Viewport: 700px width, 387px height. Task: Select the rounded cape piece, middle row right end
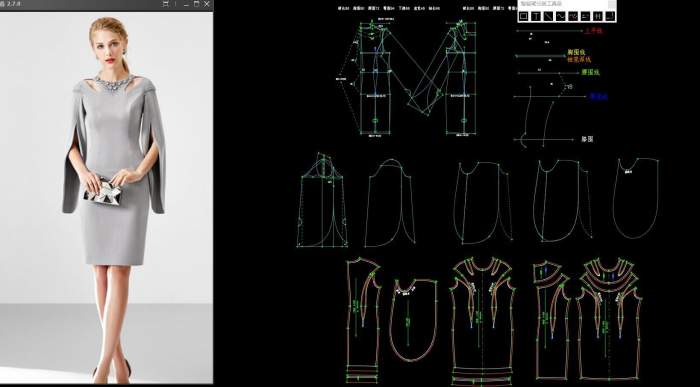click(636, 198)
